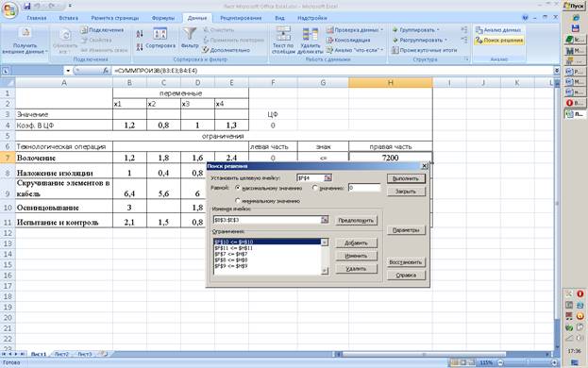The height and width of the screenshot is (368, 588).
Task: Click the value input field showing 0
Action: (x=364, y=188)
